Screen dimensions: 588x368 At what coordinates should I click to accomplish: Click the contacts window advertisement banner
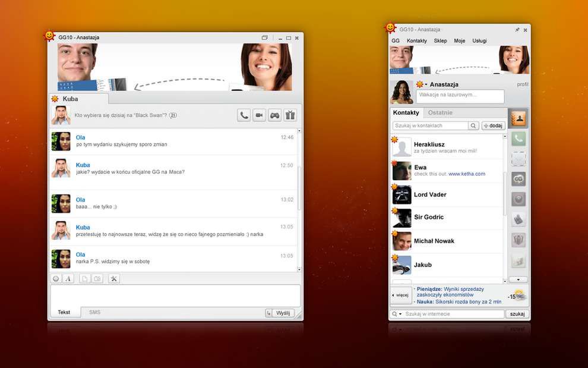[459, 59]
